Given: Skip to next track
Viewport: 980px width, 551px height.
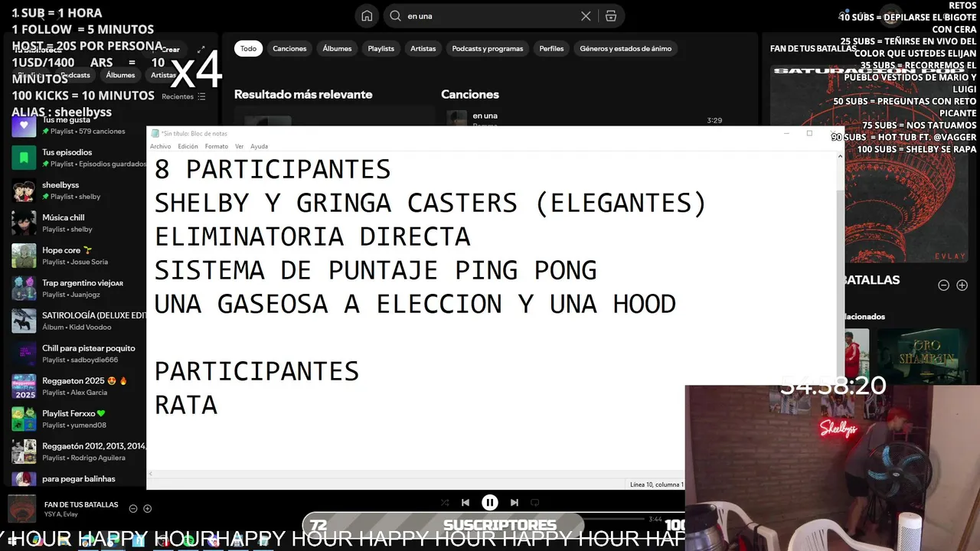Looking at the screenshot, I should click(514, 503).
